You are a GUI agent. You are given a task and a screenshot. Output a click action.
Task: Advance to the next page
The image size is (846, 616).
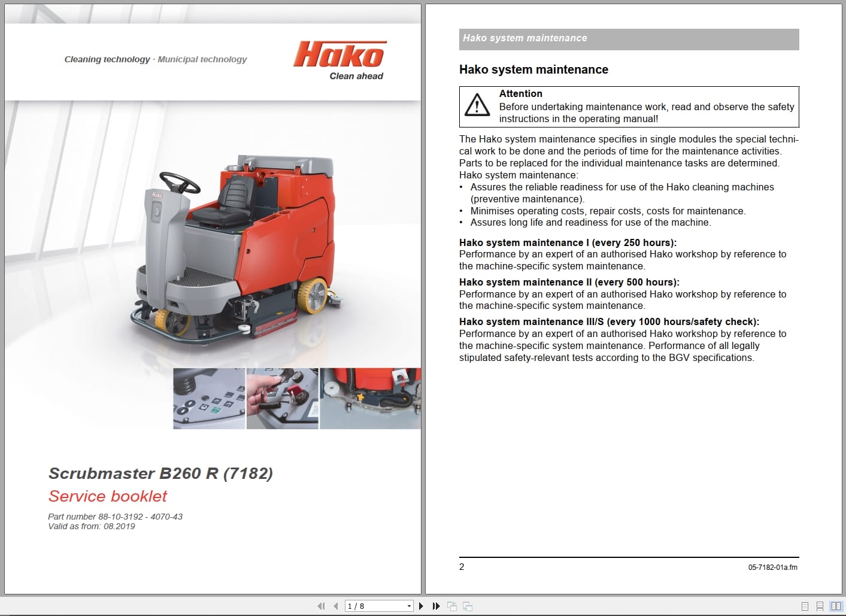point(421,606)
